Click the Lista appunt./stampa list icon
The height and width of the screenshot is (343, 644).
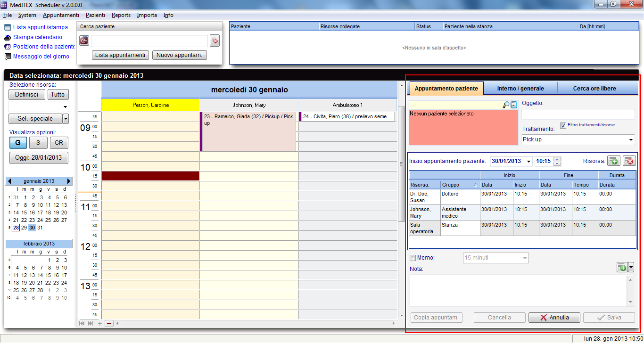point(8,27)
